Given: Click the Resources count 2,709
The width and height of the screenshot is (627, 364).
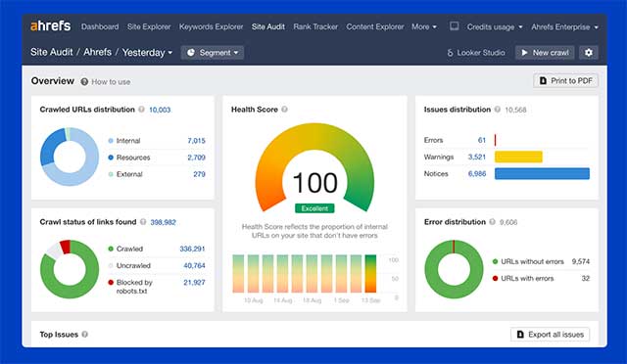Looking at the screenshot, I should 196,158.
